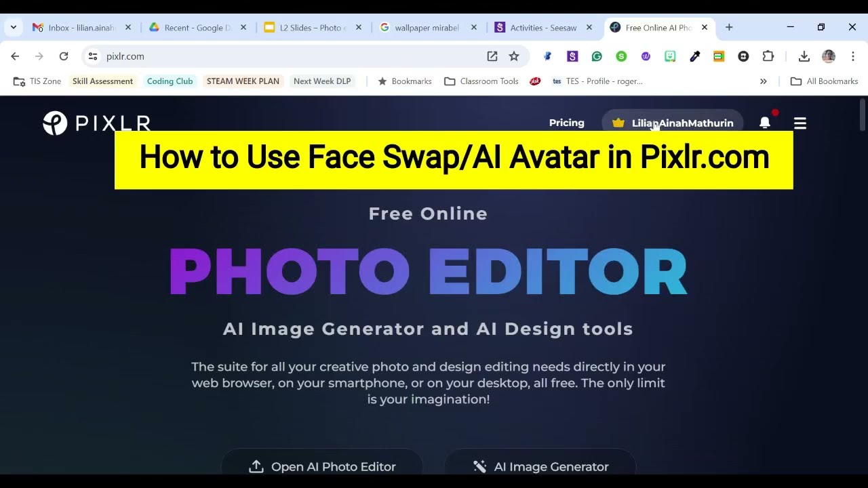Open the Coding Club bookmark

(x=170, y=81)
